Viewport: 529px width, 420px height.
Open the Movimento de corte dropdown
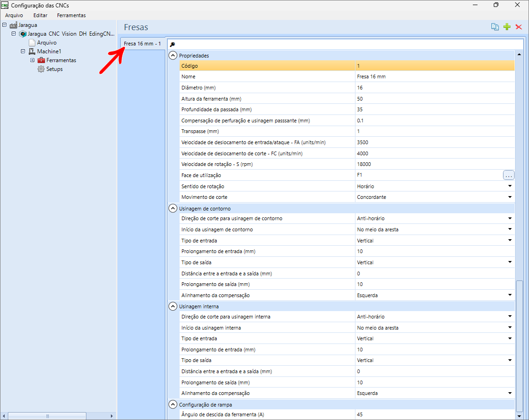[x=510, y=197]
